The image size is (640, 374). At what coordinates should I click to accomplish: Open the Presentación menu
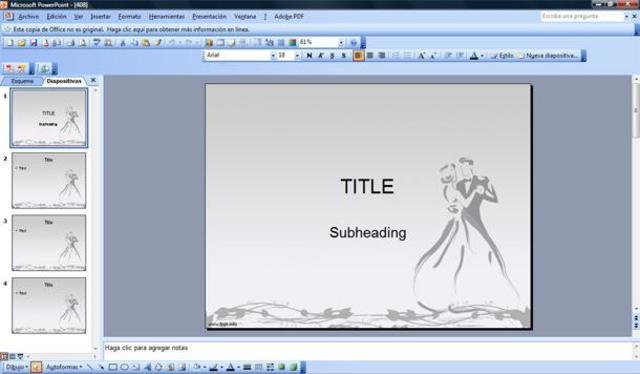coord(209,17)
